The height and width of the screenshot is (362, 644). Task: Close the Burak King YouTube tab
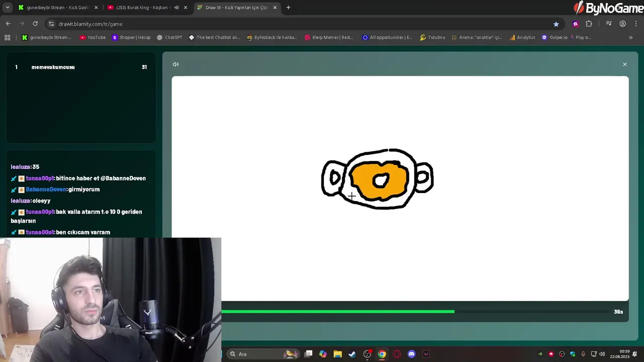pos(186,8)
